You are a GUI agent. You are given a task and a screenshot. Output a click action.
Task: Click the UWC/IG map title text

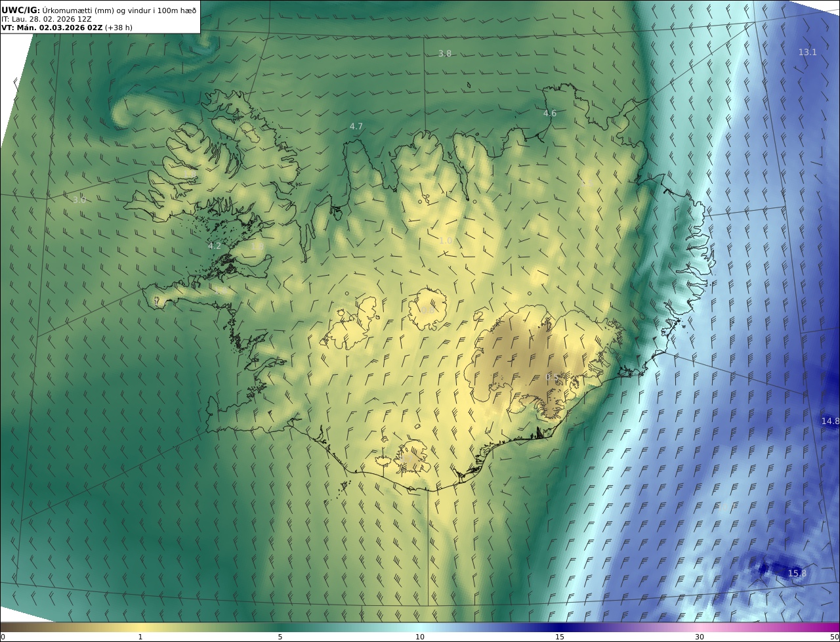point(99,10)
